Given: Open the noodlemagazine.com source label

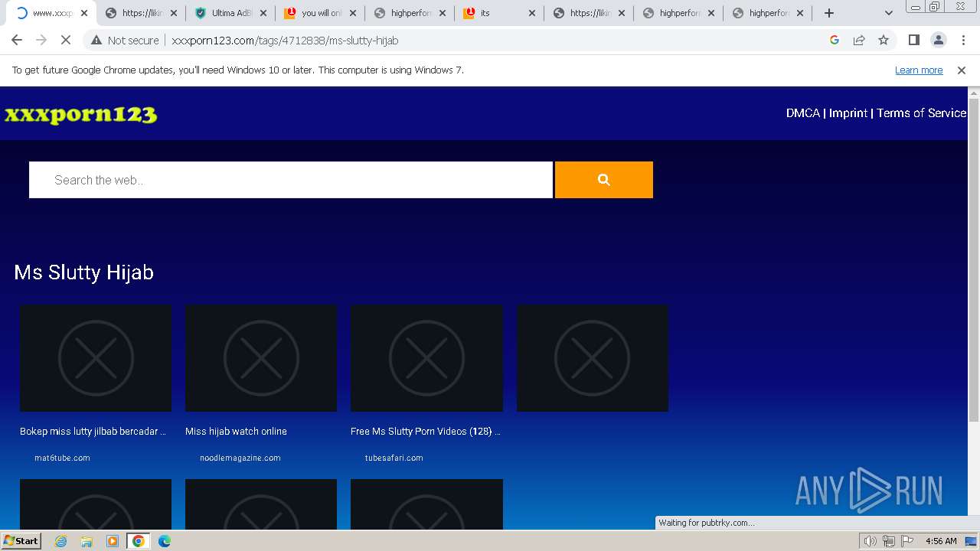Looking at the screenshot, I should coord(240,458).
